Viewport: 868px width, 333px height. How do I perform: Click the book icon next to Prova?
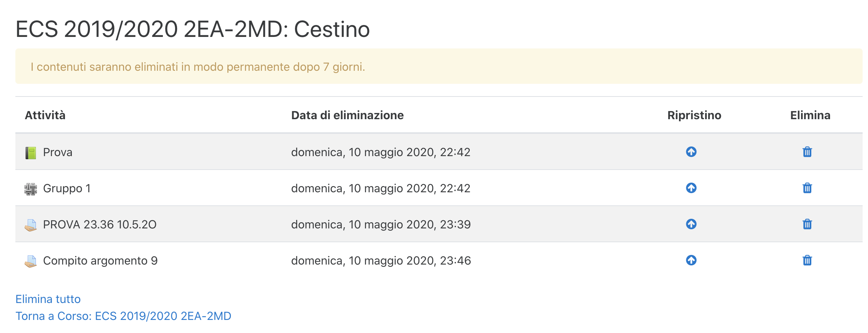[30, 152]
